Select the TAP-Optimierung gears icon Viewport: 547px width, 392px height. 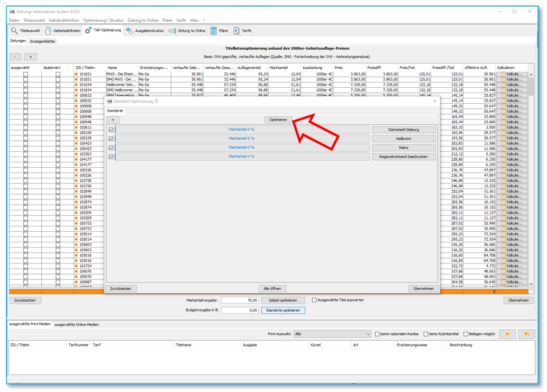[x=88, y=31]
